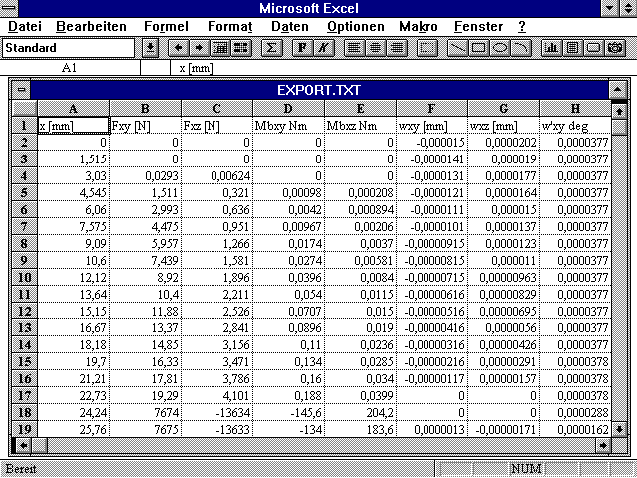Apply bold with the F button
The image size is (637, 478).
pos(302,48)
